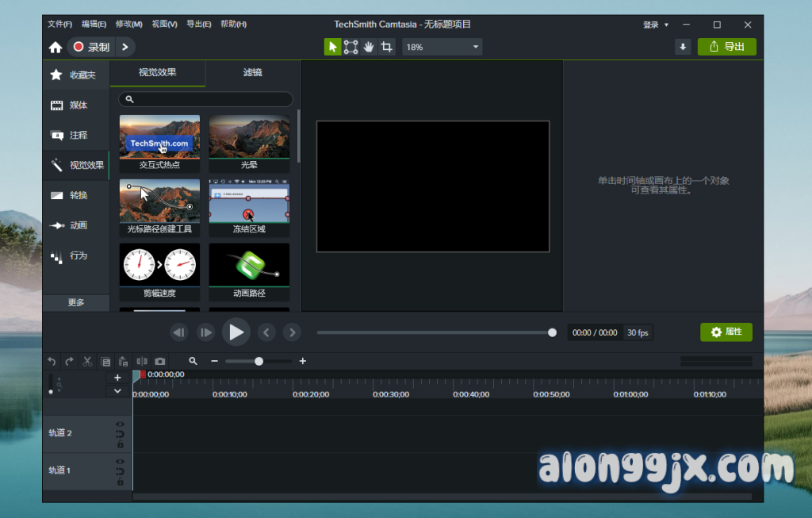The height and width of the screenshot is (518, 812).
Task: Click the 属性 properties button
Action: [726, 332]
